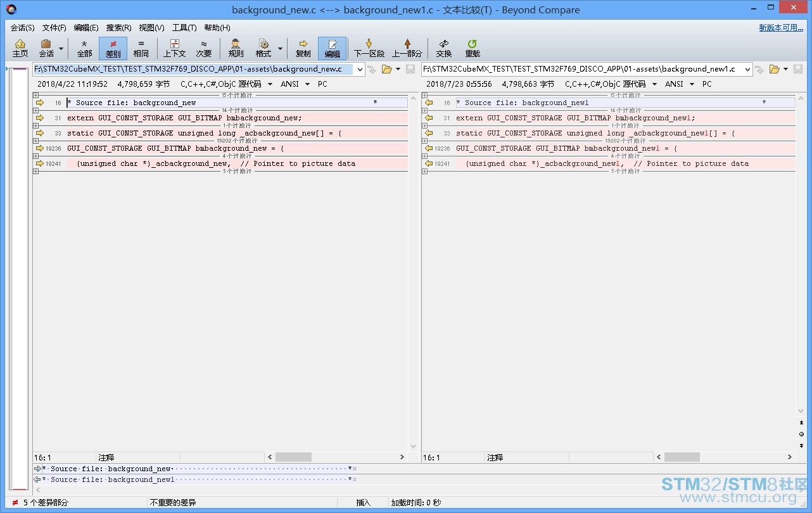Click left copy-to-right arrow at line 19241
Image resolution: width=812 pixels, height=513 pixels.
[x=40, y=163]
